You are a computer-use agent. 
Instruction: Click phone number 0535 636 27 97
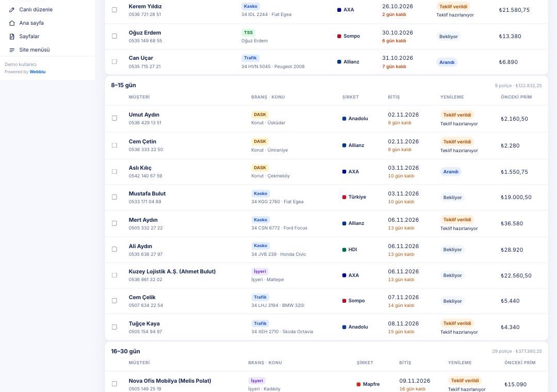[x=145, y=254]
